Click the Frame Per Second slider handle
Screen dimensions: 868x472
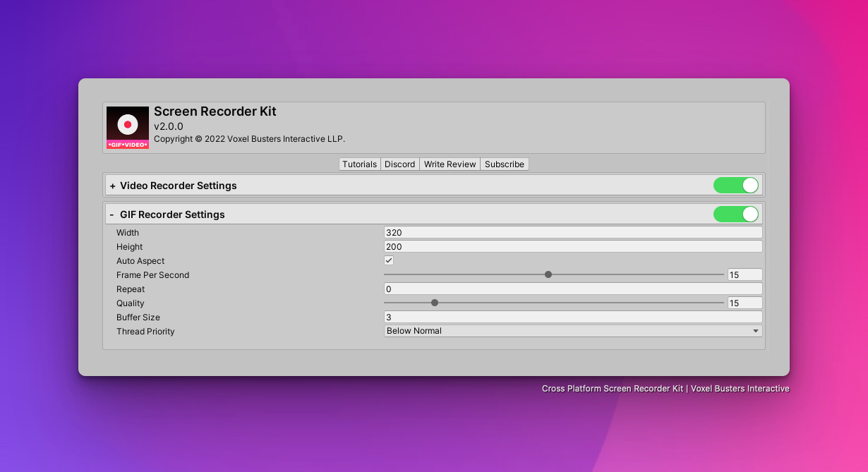[548, 274]
